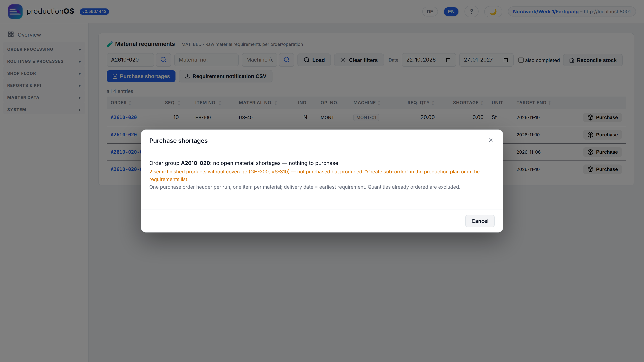The height and width of the screenshot is (362, 644).
Task: Download Requirement notification CSV
Action: 225,76
